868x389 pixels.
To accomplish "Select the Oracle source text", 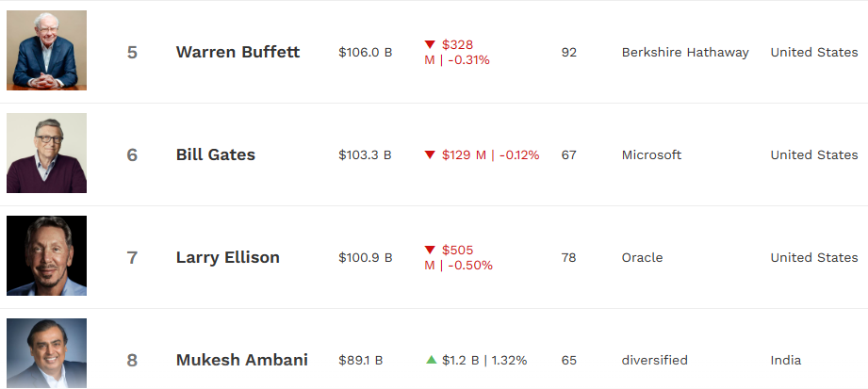I will click(x=642, y=258).
